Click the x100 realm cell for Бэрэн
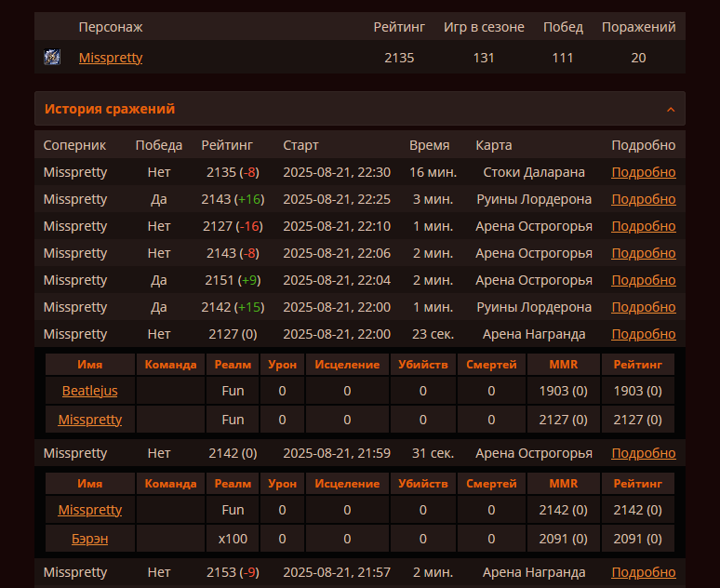Viewport: 720px width, 588px height. pyautogui.click(x=233, y=539)
